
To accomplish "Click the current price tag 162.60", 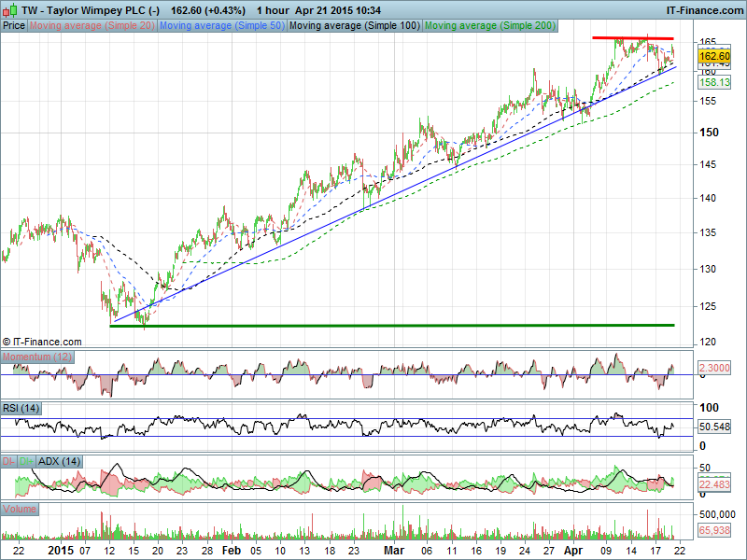I will click(x=713, y=57).
